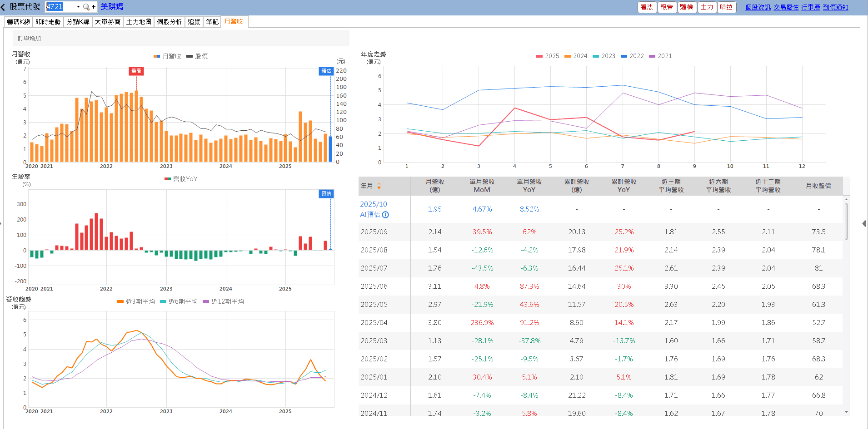This screenshot has width=868, height=429.
Task: Click the table scrollbar down arrow
Action: [x=846, y=412]
